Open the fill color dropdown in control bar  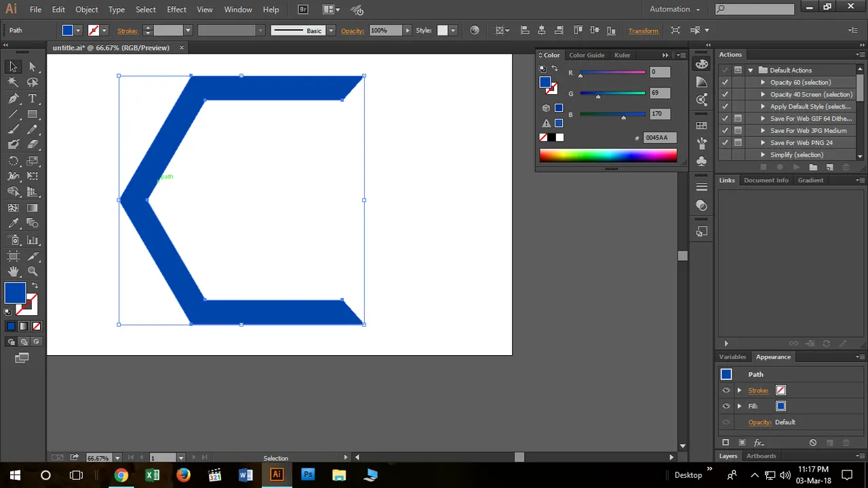click(x=79, y=30)
